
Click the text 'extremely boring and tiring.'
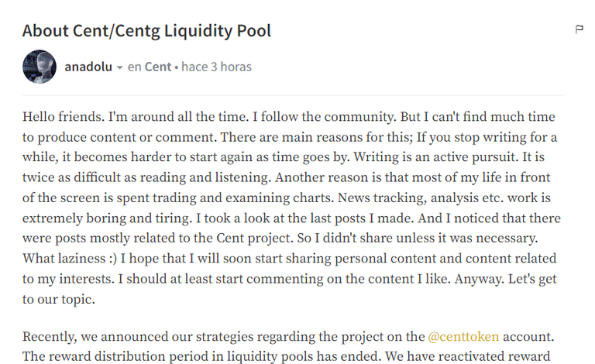107,218
